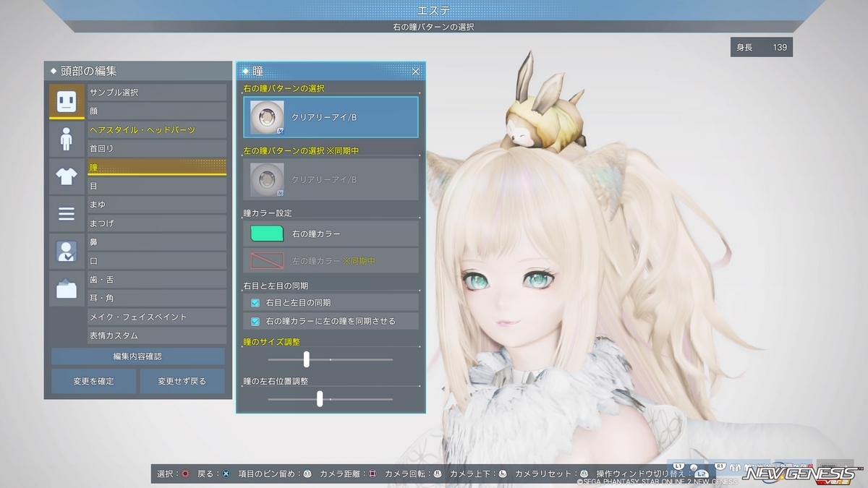Open 首回り menu item
Viewport: 868px width, 488px height.
(x=157, y=148)
